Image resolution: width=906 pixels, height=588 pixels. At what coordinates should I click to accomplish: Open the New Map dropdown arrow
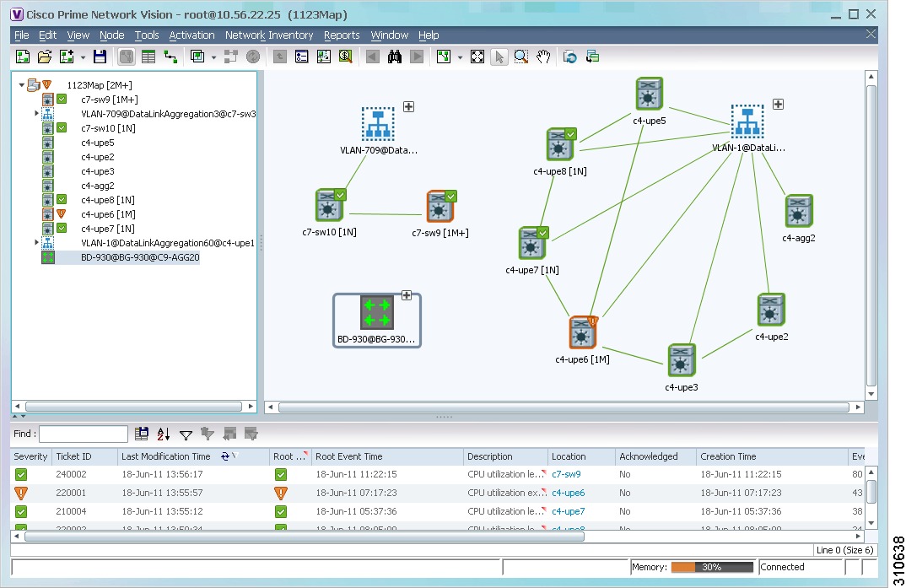click(84, 57)
